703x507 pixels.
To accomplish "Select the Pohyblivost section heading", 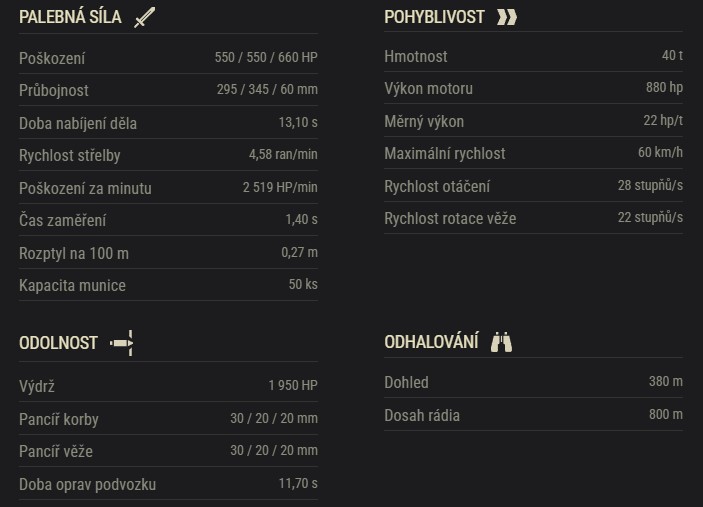I will click(434, 17).
